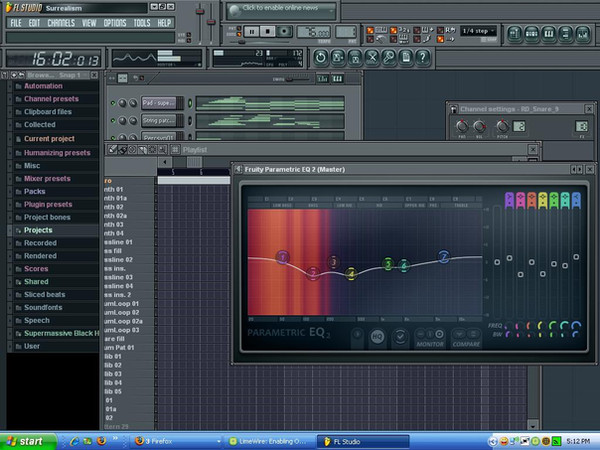Click the EQ main level slider handle
This screenshot has height=450, width=600.
(497, 262)
